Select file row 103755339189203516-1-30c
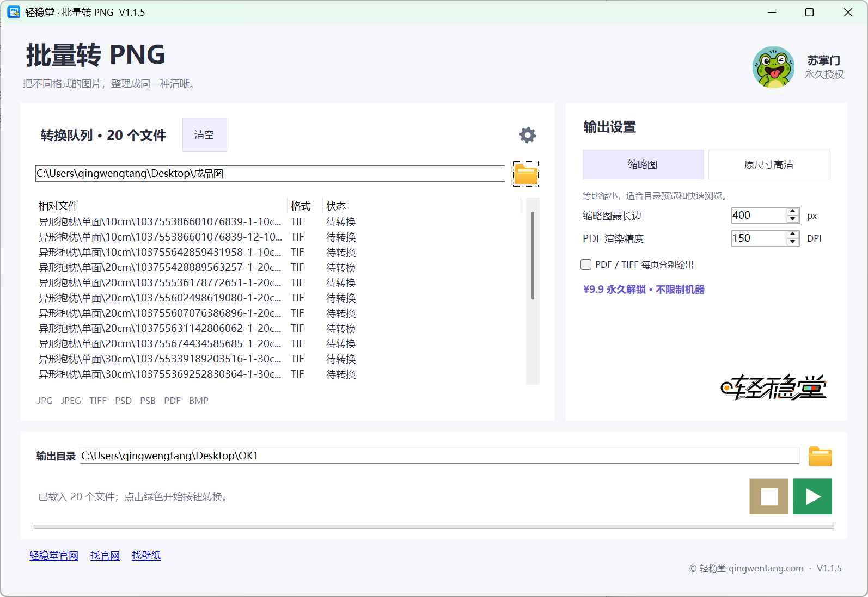This screenshot has width=868, height=597. [x=278, y=359]
